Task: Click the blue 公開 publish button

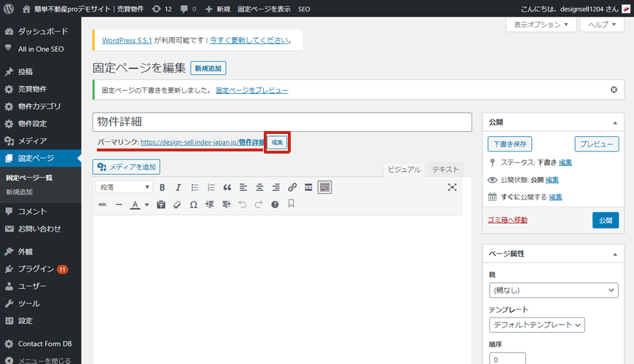Action: [605, 220]
